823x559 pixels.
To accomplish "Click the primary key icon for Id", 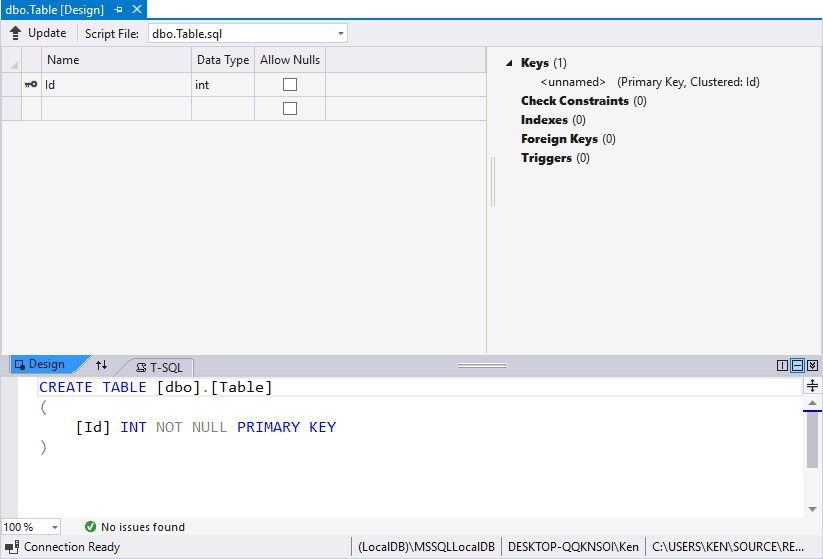I will [31, 84].
